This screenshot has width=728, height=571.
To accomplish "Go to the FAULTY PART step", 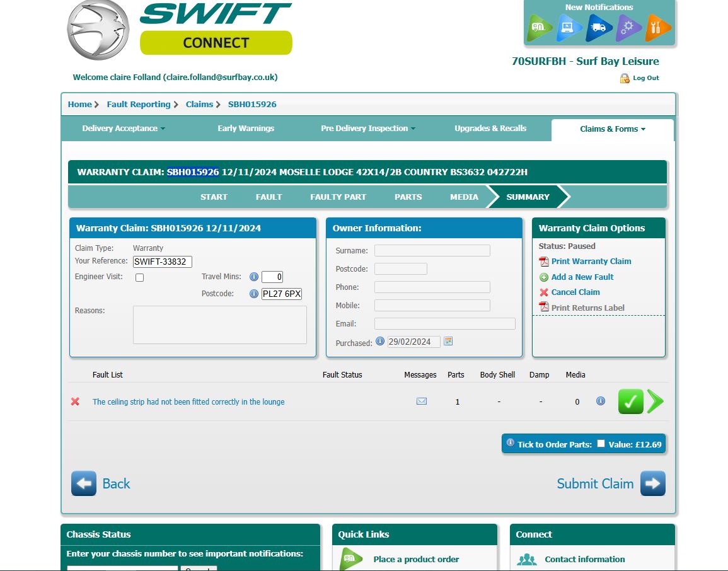I will click(x=338, y=197).
